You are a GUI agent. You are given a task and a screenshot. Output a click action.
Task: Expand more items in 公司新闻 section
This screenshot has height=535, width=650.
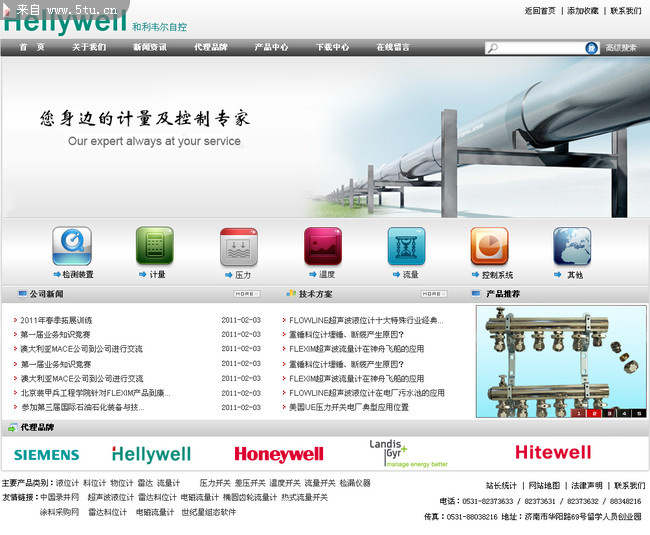click(x=246, y=294)
